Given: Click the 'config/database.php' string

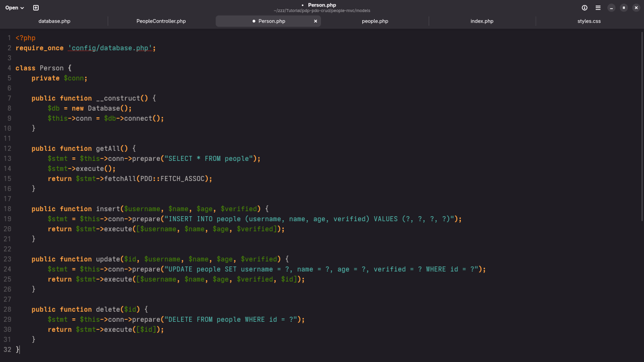Looking at the screenshot, I should pos(110,48).
